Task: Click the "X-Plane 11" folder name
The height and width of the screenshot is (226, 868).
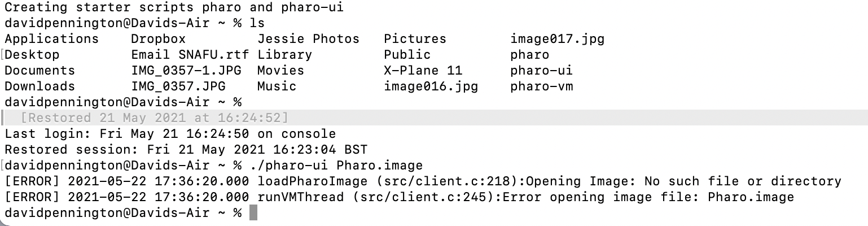Action: 423,71
